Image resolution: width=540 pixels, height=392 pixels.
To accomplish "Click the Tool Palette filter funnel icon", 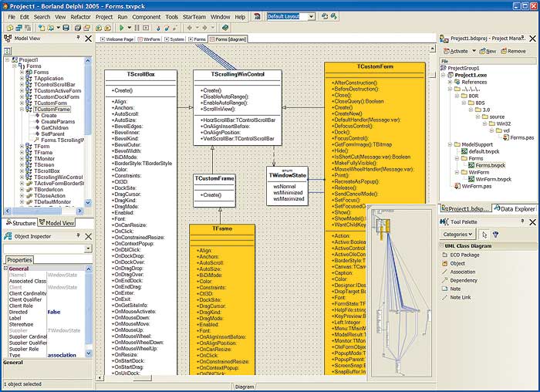I will [495, 235].
